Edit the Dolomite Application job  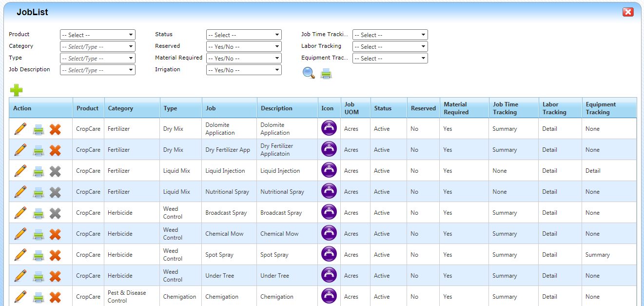pyautogui.click(x=20, y=129)
